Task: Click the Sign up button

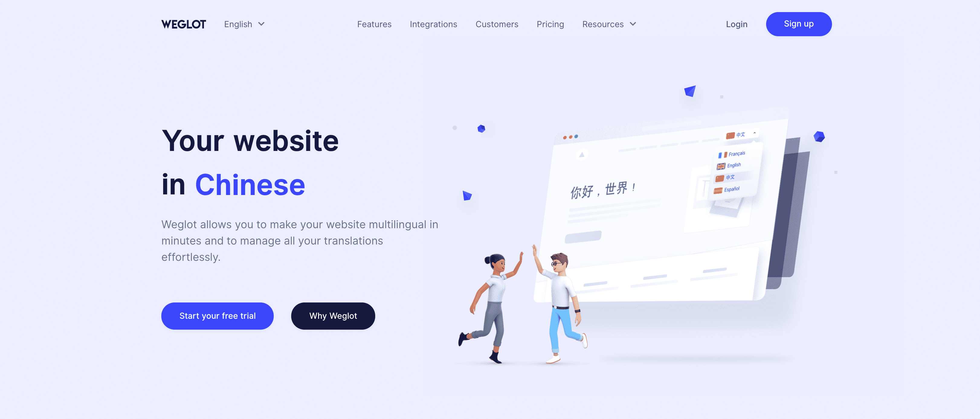Action: 799,24
